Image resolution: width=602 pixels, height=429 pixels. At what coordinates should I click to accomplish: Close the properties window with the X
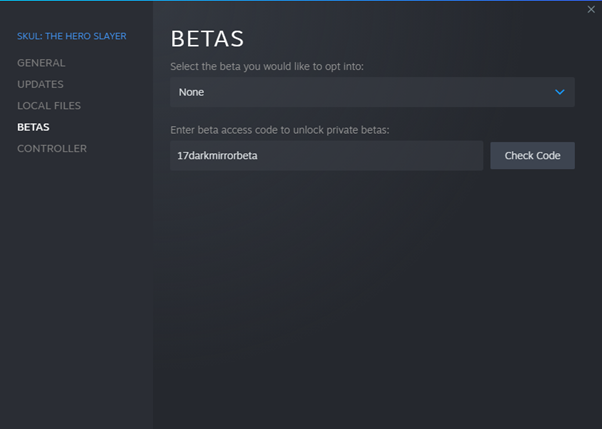point(590,10)
